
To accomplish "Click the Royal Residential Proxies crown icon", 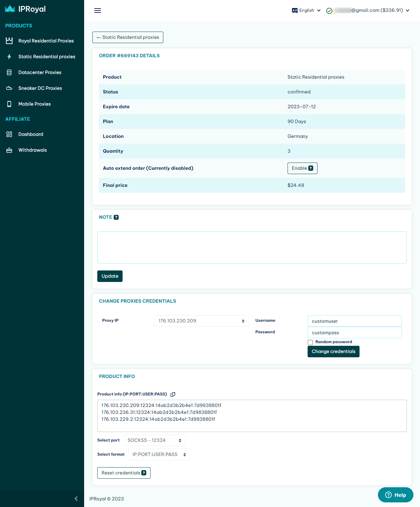I will [9, 41].
